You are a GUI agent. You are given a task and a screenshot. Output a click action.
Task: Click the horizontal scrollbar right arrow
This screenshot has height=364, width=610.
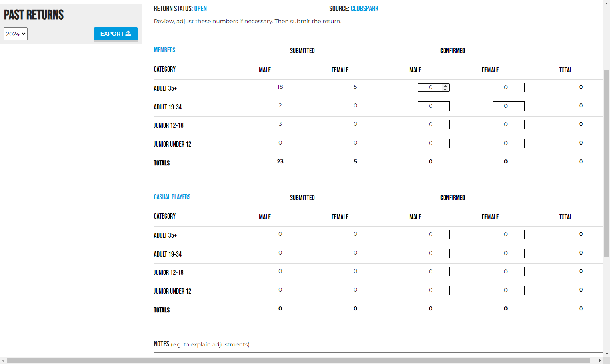(600, 361)
